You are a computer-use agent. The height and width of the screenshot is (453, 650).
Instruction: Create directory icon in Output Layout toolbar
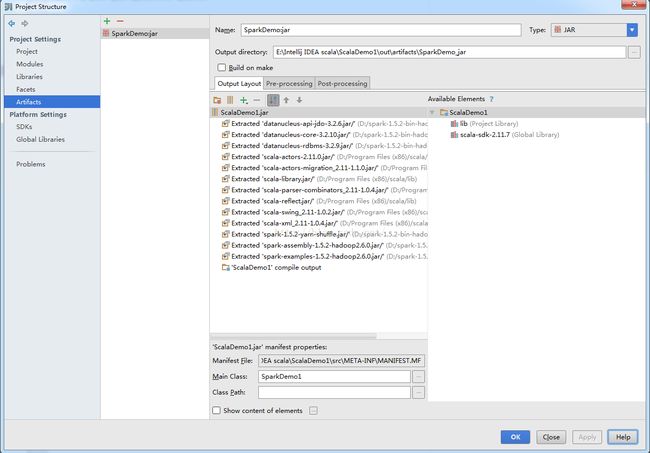click(217, 100)
